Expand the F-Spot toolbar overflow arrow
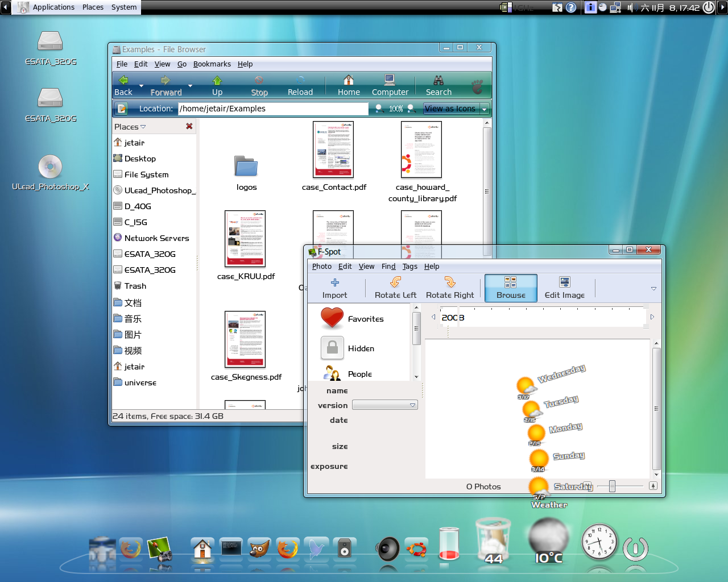This screenshot has height=582, width=728. (x=653, y=289)
